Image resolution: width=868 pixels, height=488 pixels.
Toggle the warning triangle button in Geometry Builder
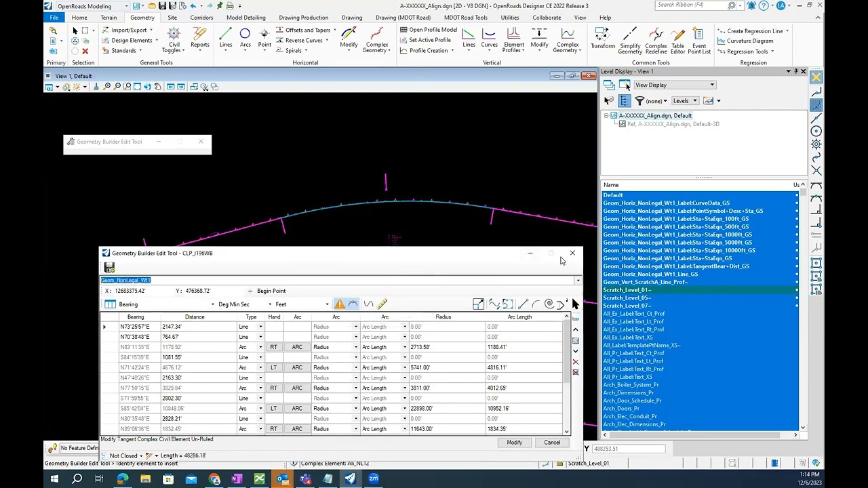[340, 304]
